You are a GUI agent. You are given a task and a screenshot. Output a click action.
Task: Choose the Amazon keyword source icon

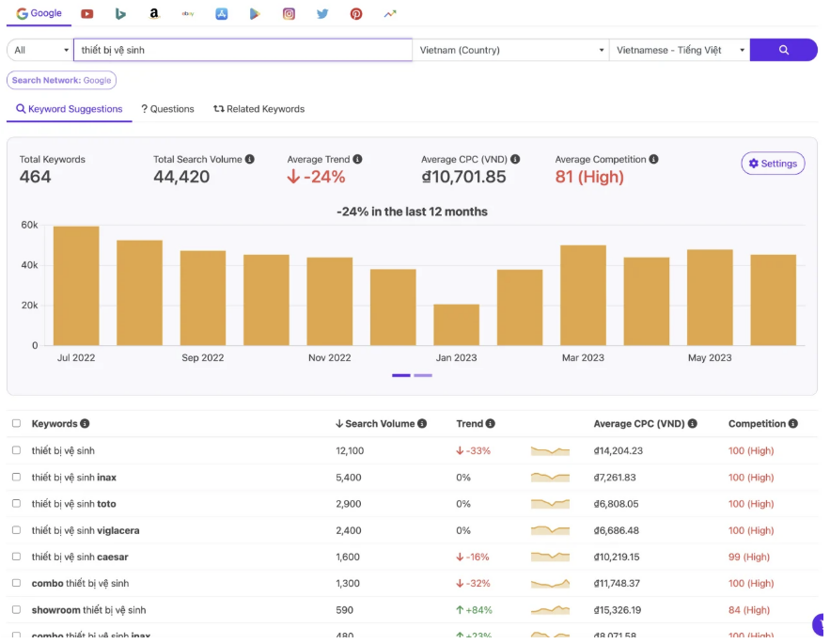tap(154, 14)
